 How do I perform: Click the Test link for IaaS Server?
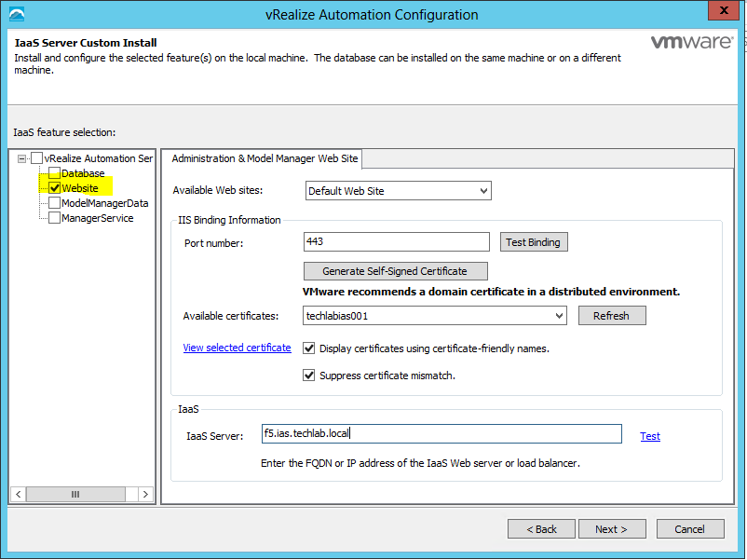coord(650,436)
